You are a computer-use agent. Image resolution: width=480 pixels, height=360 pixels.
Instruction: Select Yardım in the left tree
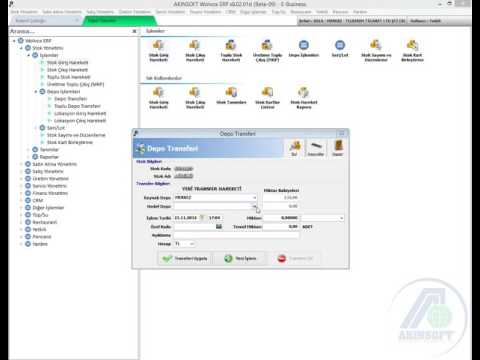coord(40,244)
